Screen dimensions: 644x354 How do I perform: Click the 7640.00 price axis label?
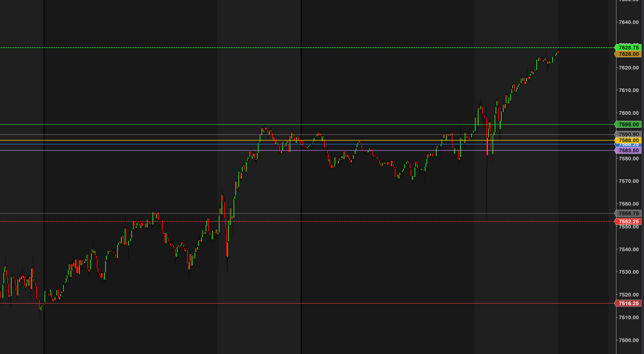click(x=629, y=22)
